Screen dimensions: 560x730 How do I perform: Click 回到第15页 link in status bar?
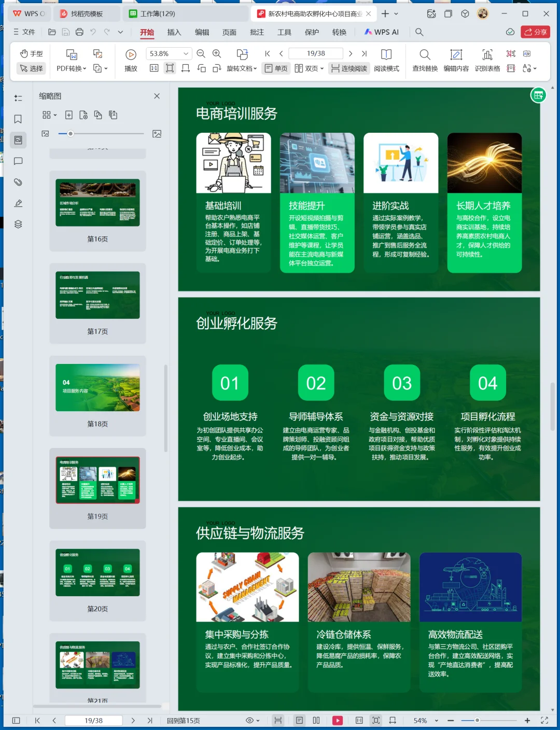pyautogui.click(x=183, y=720)
